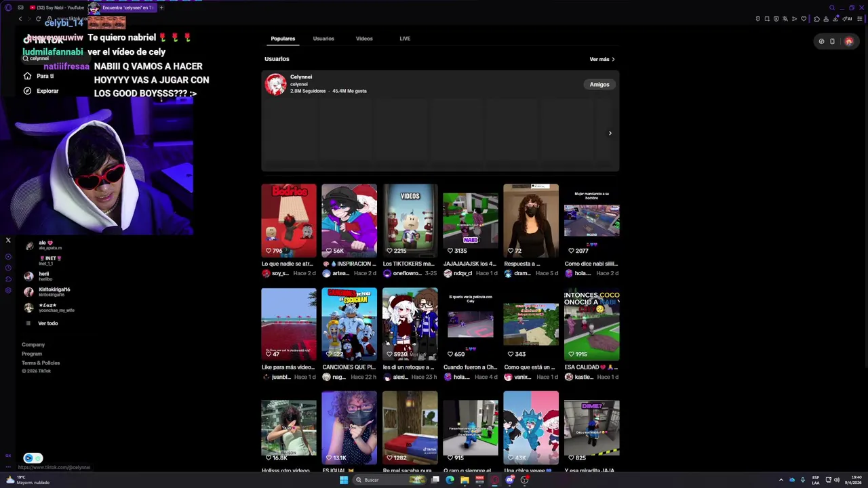
Task: Open the TikTok profile avatar menu
Action: [x=848, y=41]
